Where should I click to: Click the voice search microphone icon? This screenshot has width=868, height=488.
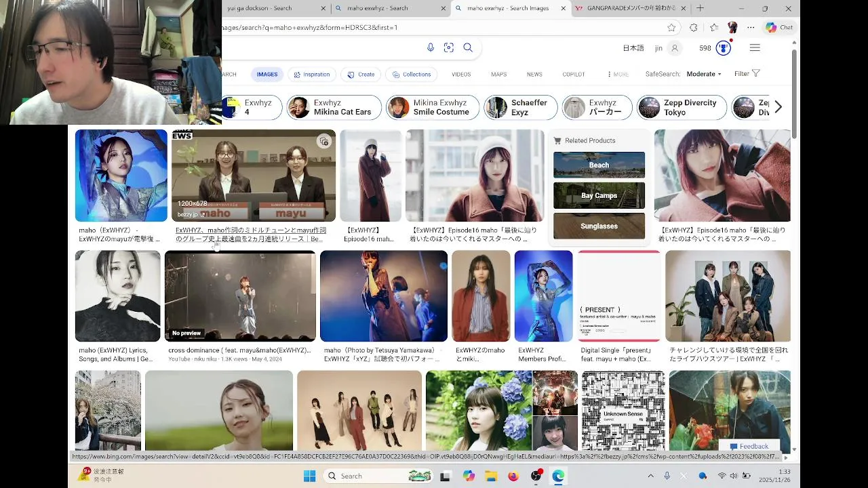click(430, 47)
